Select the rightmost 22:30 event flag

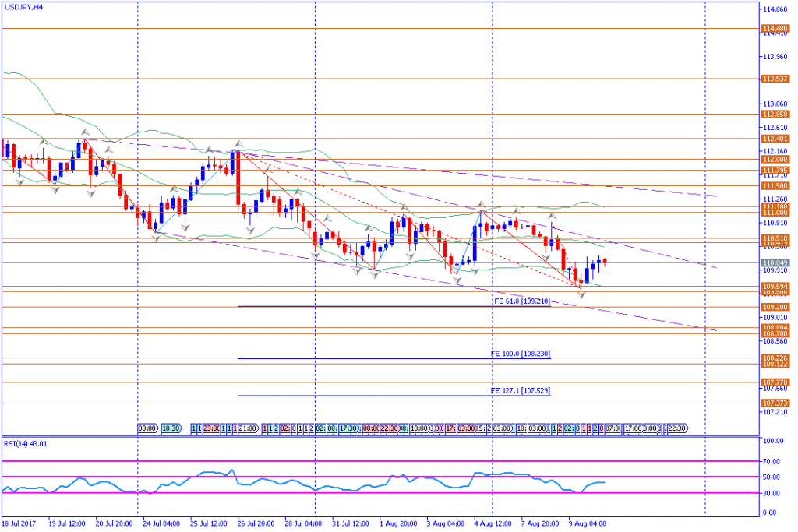(x=676, y=428)
